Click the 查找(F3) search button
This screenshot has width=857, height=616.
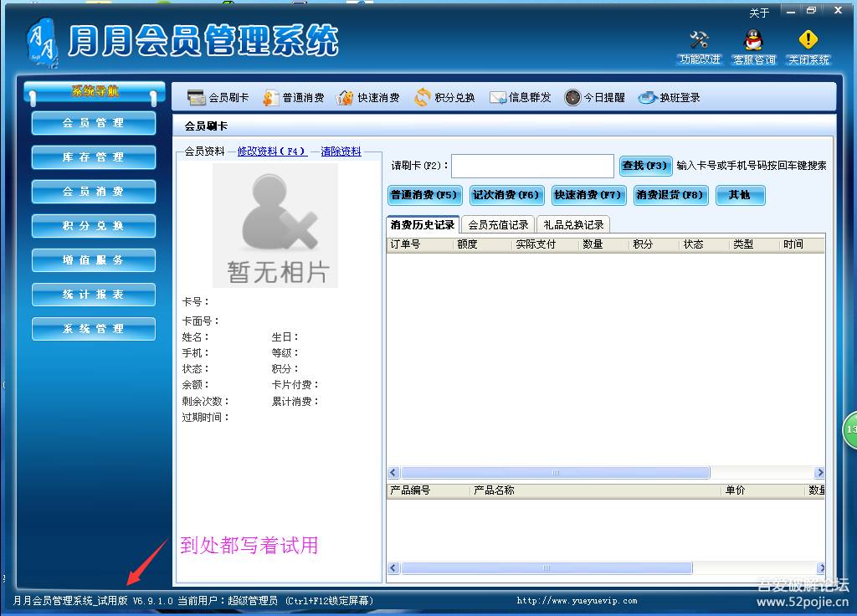pyautogui.click(x=645, y=166)
